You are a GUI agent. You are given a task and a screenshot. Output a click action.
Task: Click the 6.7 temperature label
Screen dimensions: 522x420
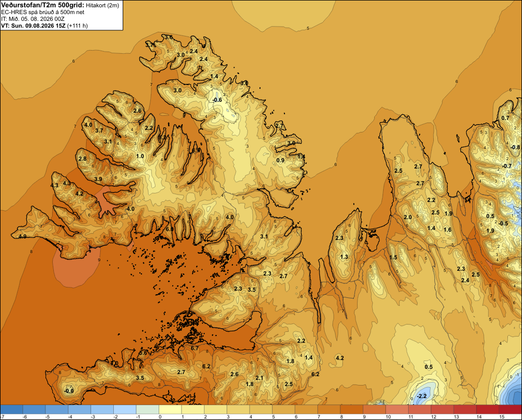pos(194,348)
